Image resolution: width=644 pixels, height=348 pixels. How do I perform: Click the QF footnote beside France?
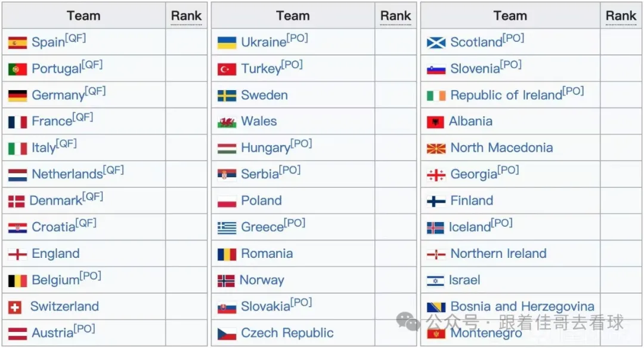coord(83,117)
